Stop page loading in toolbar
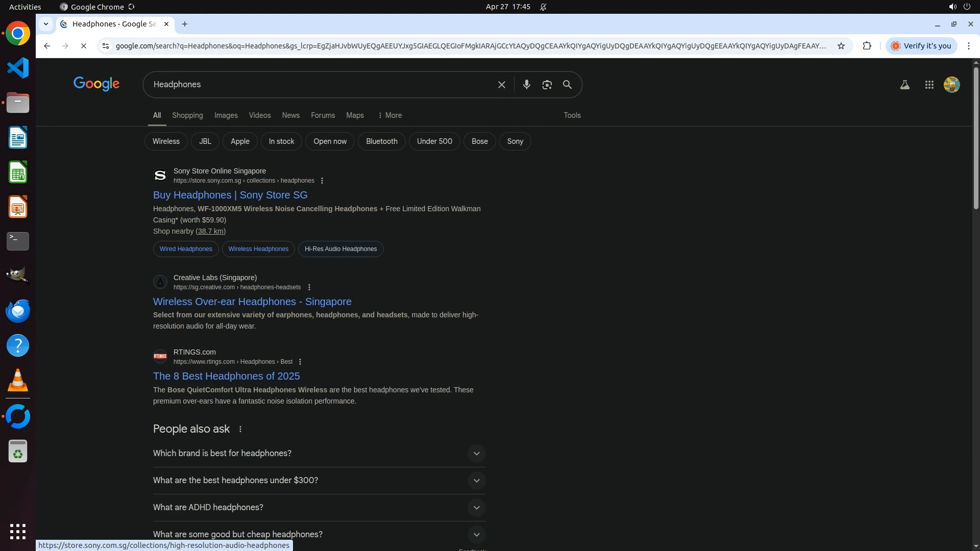 84,46
